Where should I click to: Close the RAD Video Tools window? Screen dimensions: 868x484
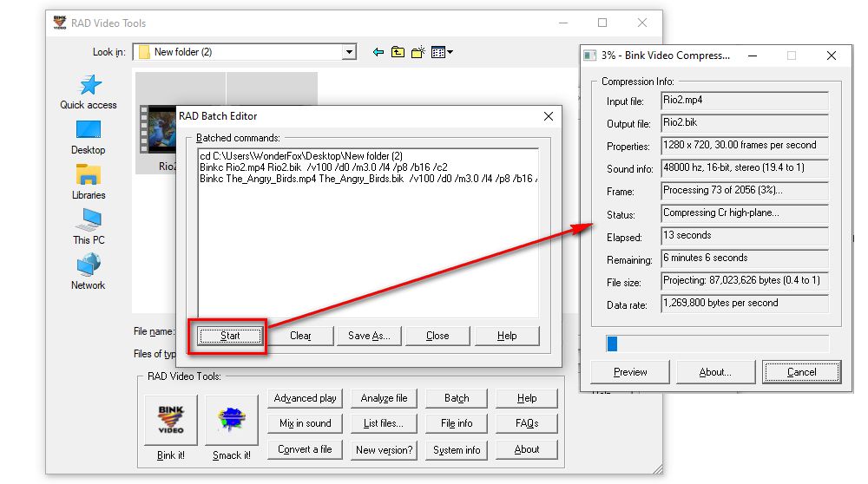pyautogui.click(x=642, y=23)
